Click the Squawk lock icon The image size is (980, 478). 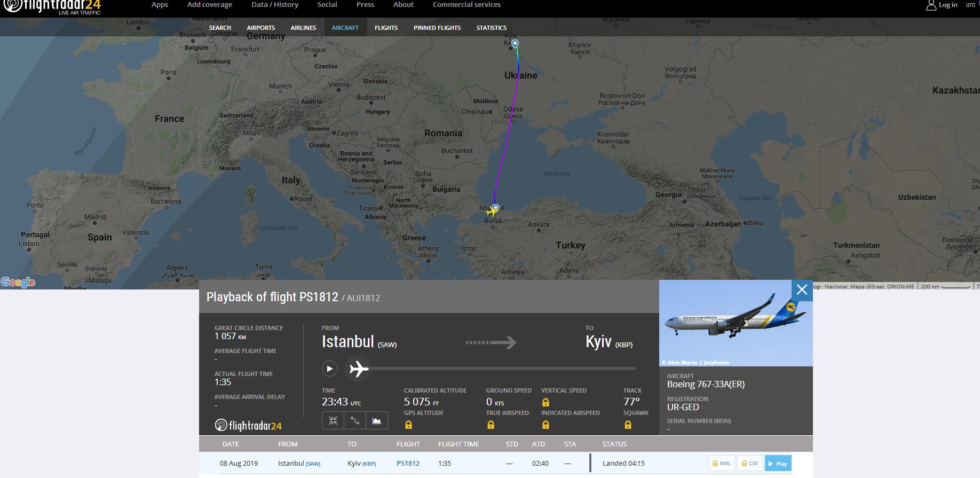[x=628, y=425]
